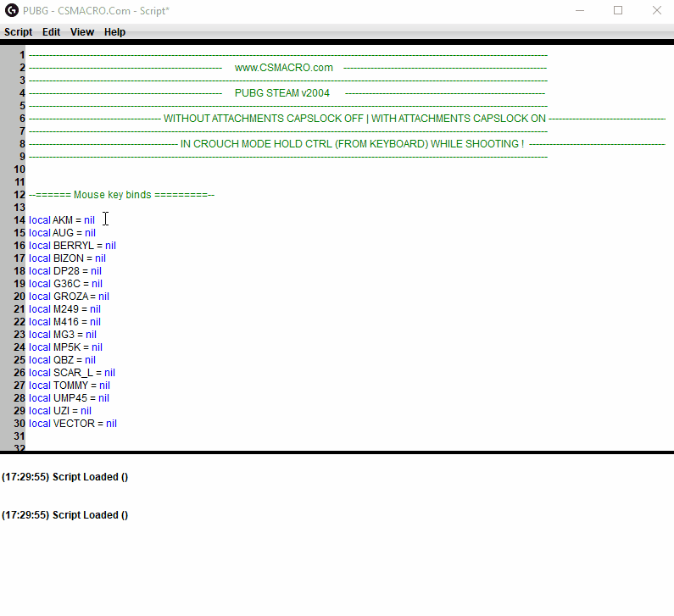674x616 pixels.
Task: Open the Help menu
Action: 114,32
